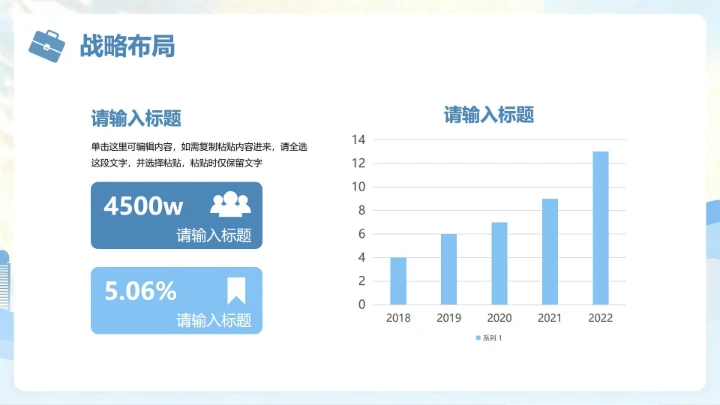The image size is (720, 405).
Task: Click the 2018 bar in the chart
Action: [x=398, y=281]
